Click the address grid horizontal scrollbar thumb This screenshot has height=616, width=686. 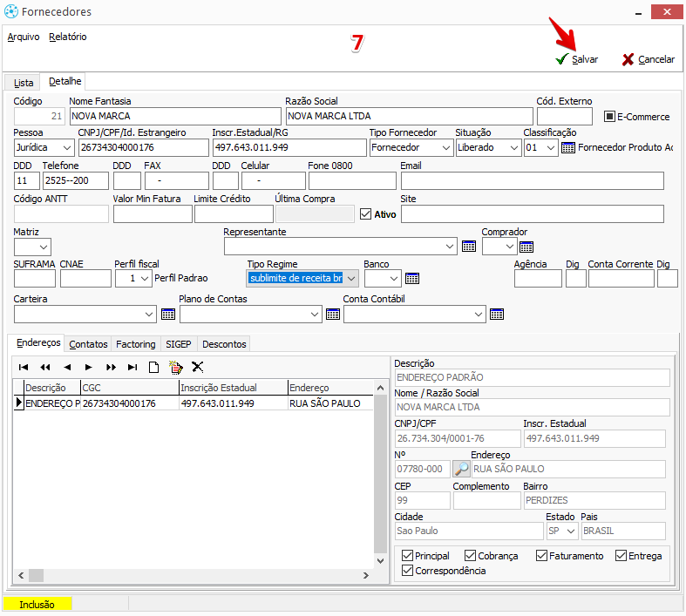tap(36, 575)
